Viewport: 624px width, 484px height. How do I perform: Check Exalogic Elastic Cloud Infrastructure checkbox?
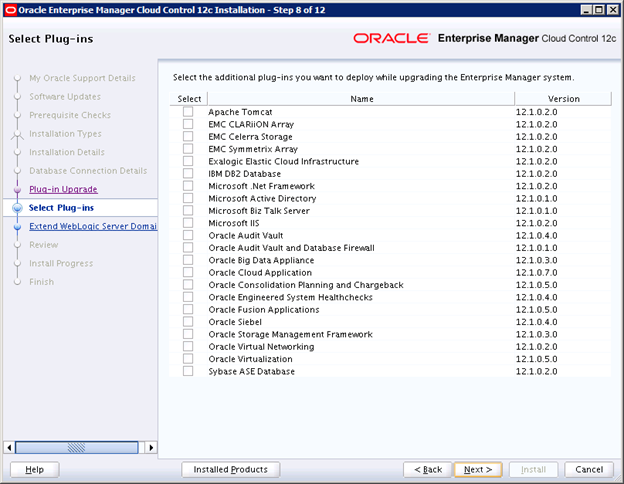(x=188, y=161)
